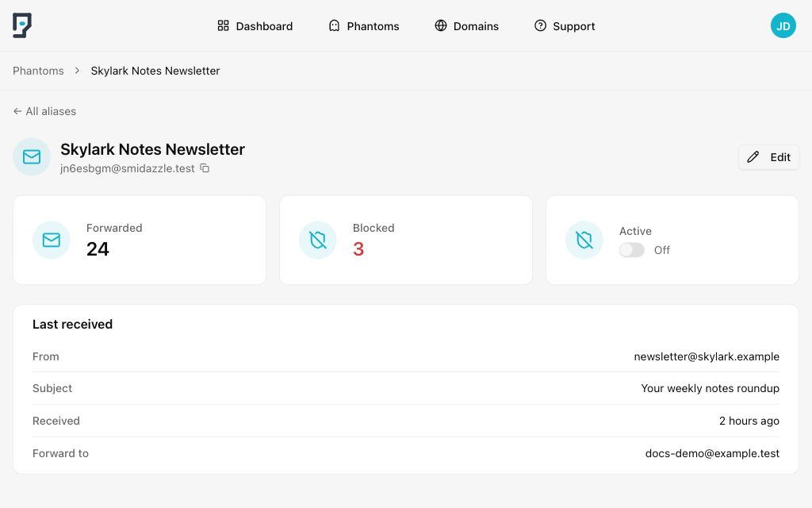The width and height of the screenshot is (812, 508).
Task: Click the app logo in the header
Action: [x=22, y=25]
